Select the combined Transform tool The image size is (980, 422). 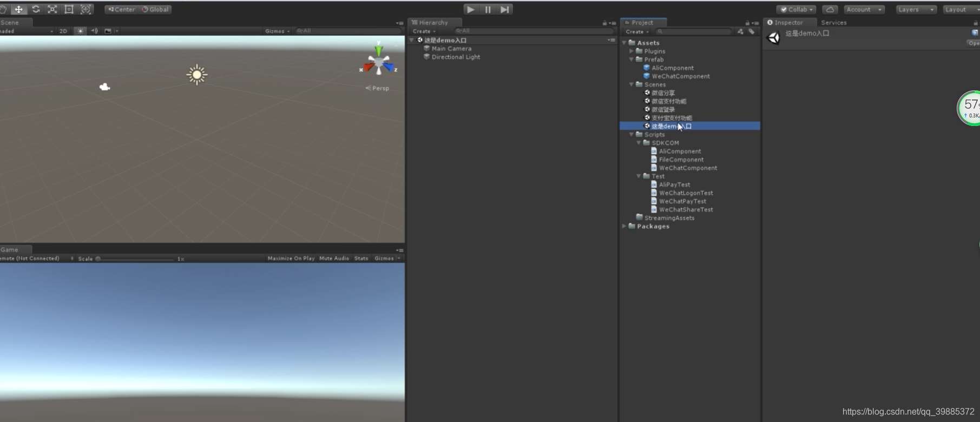point(86,9)
